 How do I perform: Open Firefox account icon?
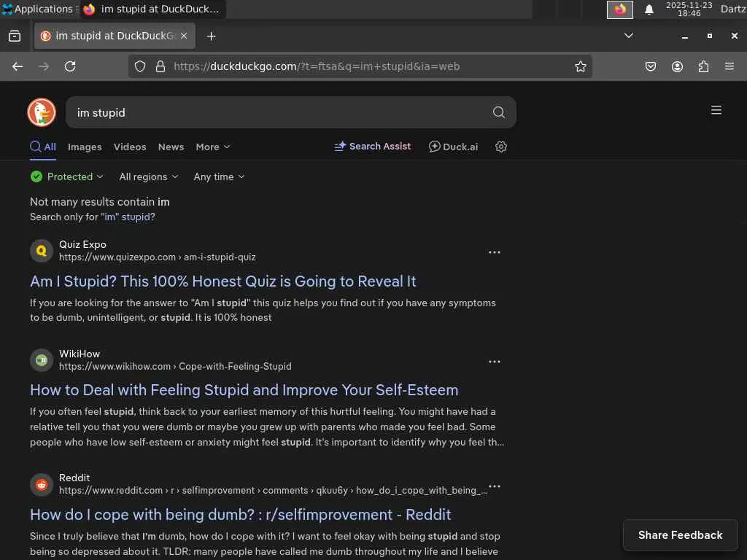tap(677, 66)
